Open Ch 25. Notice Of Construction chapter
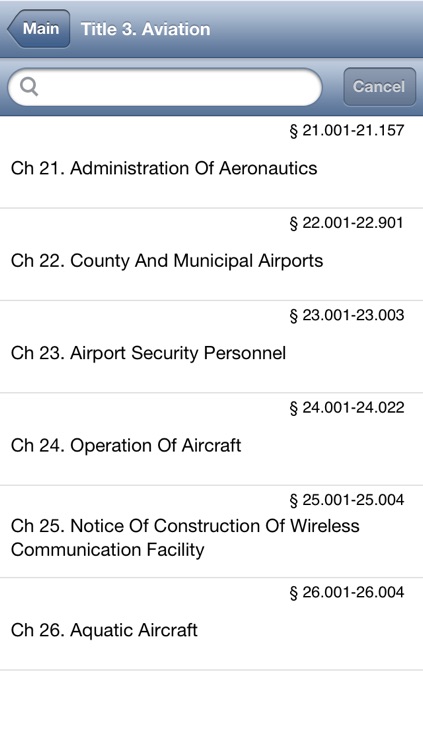This screenshot has height=750, width=423. click(x=212, y=531)
